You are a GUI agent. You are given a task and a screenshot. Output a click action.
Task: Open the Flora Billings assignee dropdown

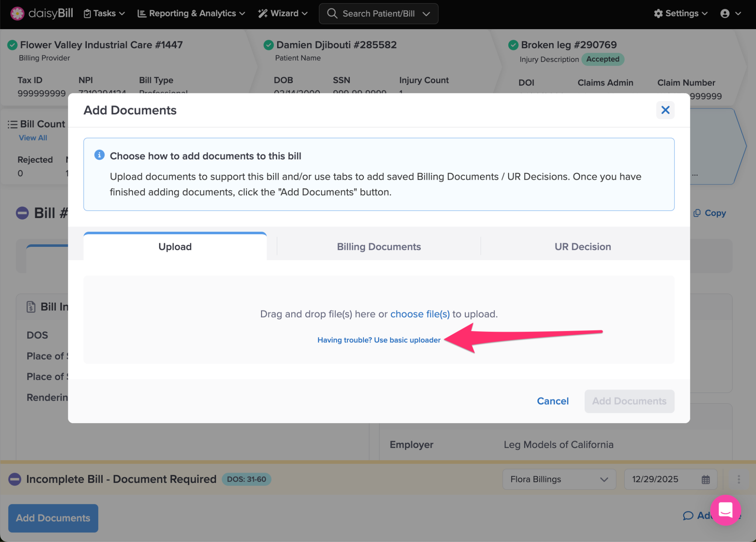[x=559, y=479]
